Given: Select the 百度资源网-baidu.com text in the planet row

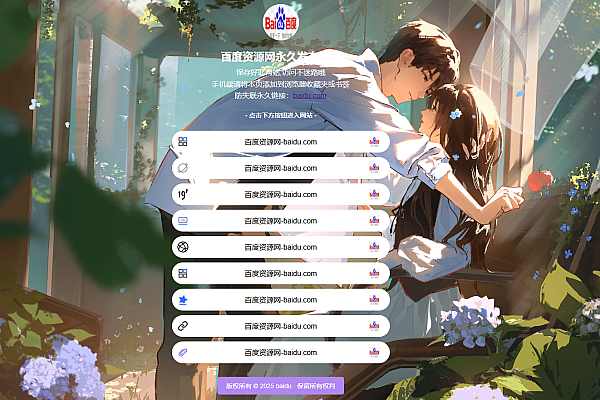Looking at the screenshot, I should [281, 168].
